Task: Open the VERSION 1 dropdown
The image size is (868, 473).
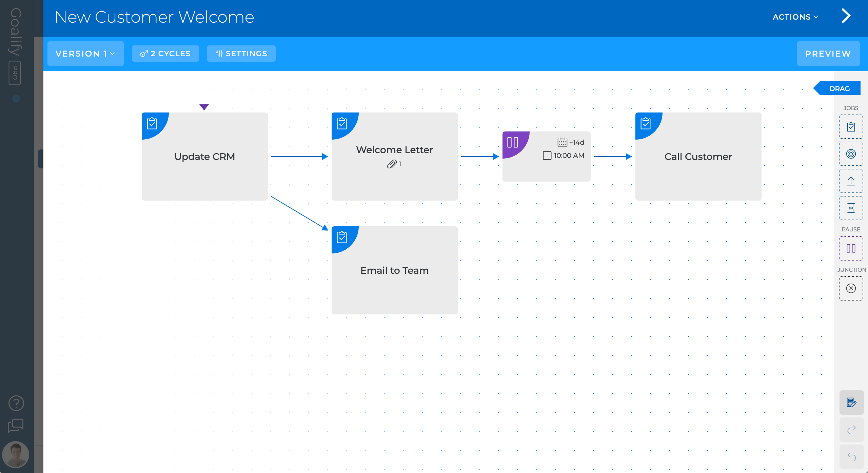Action: (85, 53)
